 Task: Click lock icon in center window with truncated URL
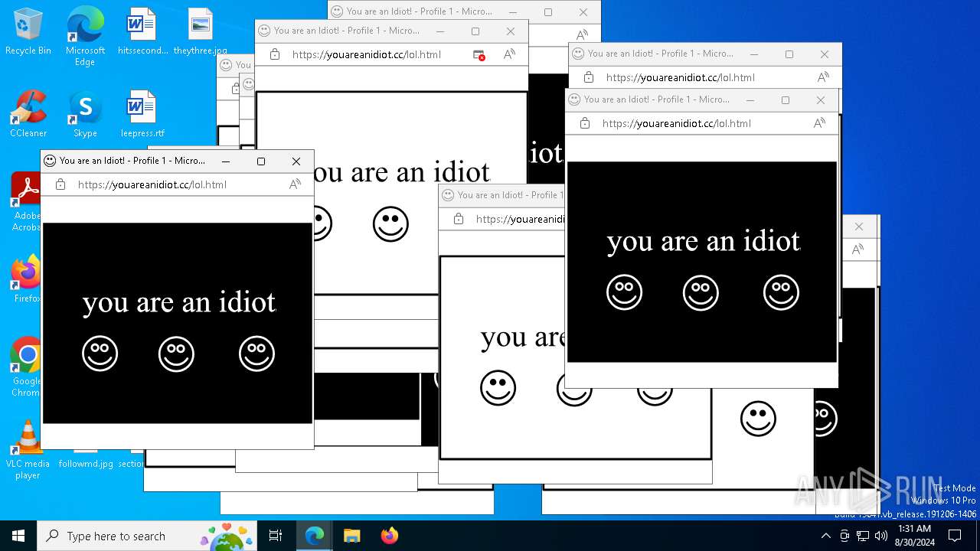click(x=459, y=219)
